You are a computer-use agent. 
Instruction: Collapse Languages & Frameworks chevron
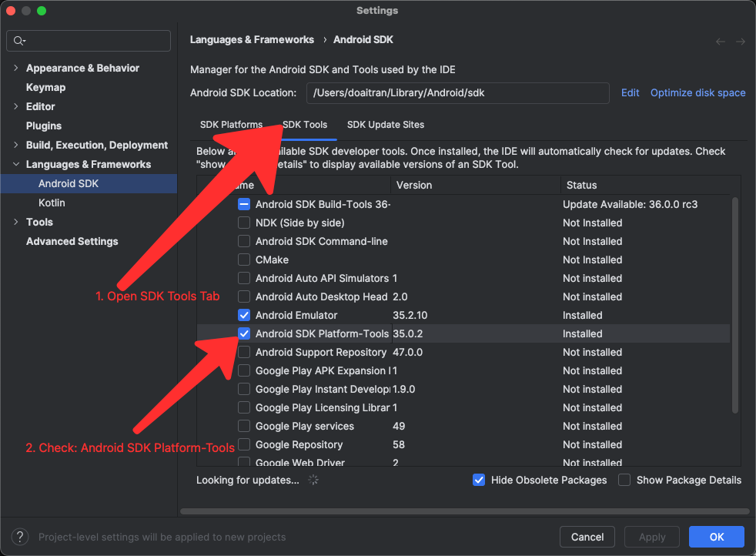[16, 165]
